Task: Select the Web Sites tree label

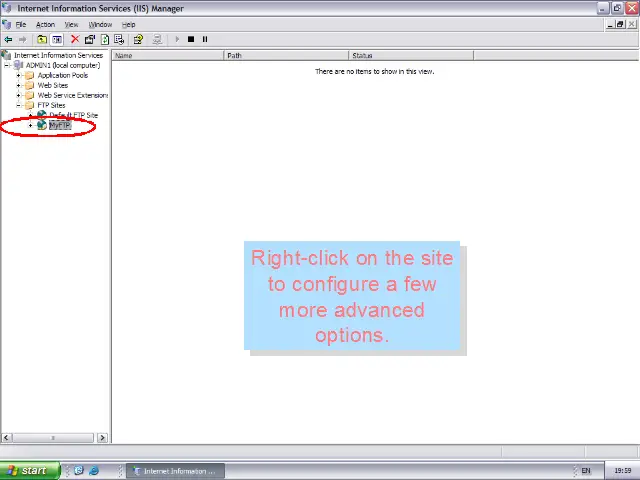Action: pos(53,85)
